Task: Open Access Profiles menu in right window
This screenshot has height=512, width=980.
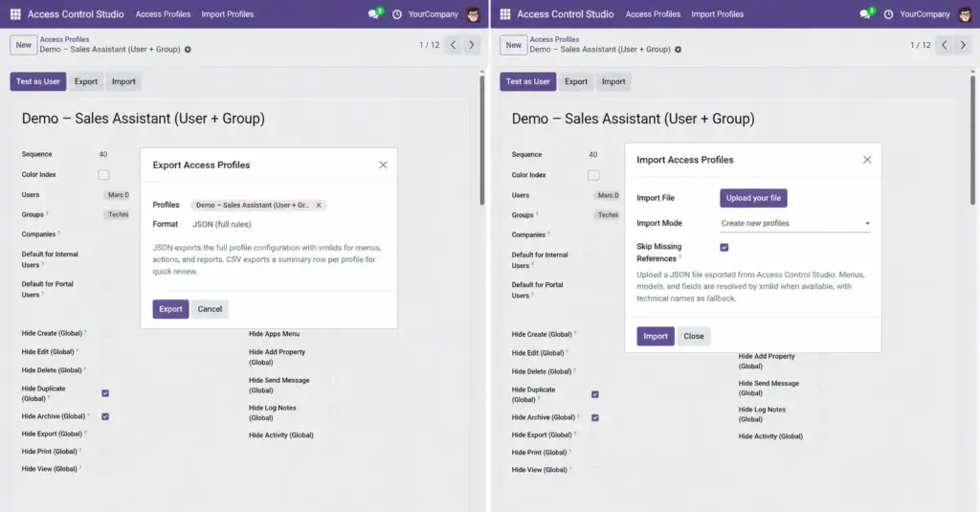Action: pos(653,13)
